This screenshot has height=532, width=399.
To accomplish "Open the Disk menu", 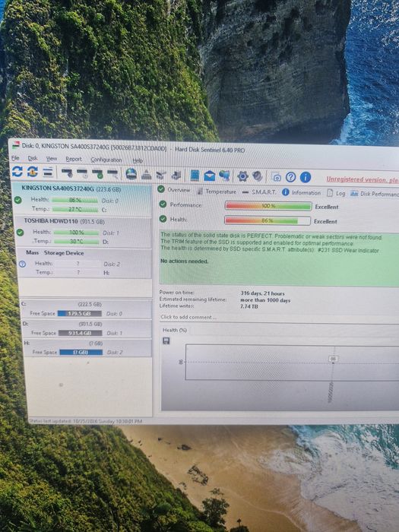I will click(x=33, y=158).
